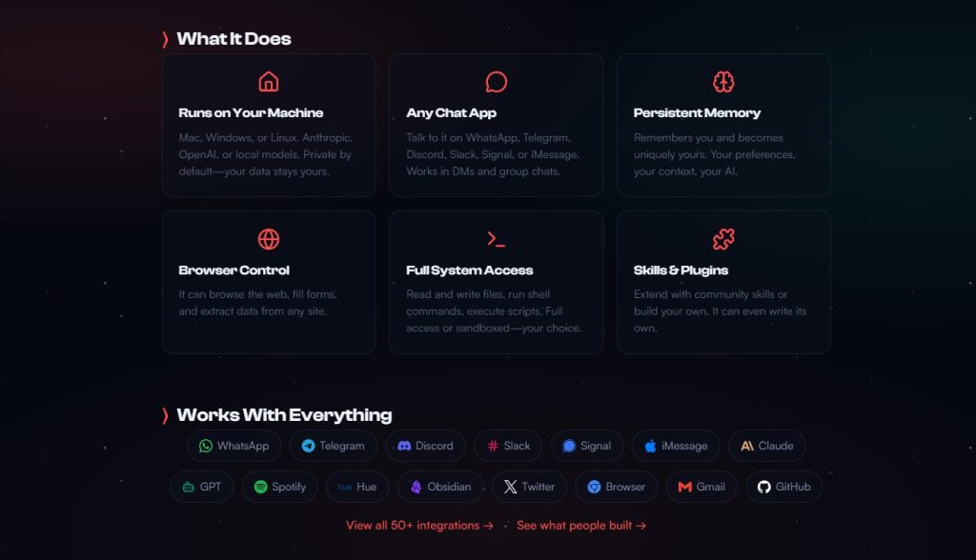Open the View all 50+ integrations link

tap(419, 526)
